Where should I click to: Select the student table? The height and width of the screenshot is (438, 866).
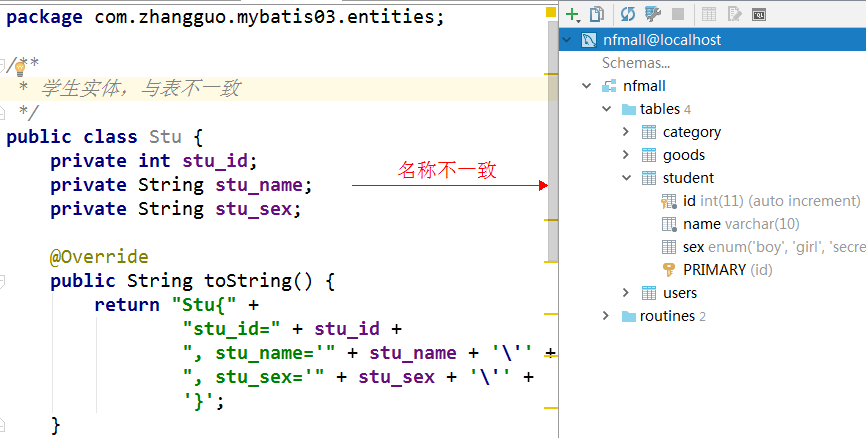(688, 178)
